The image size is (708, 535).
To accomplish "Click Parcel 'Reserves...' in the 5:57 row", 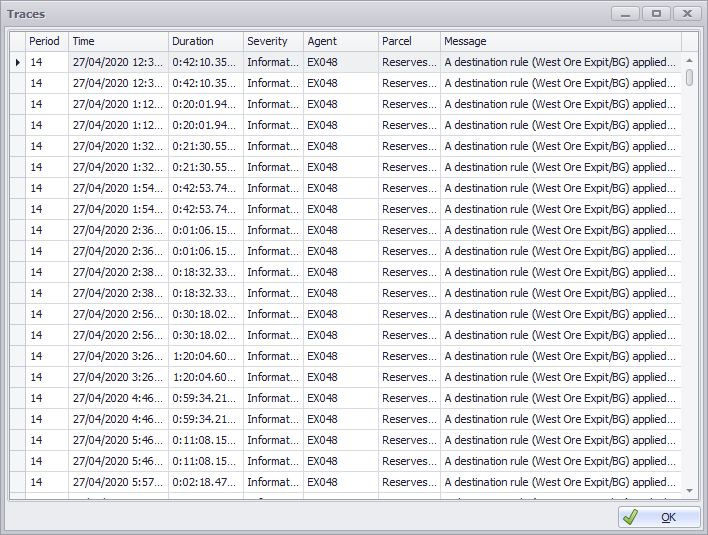I will click(x=409, y=482).
